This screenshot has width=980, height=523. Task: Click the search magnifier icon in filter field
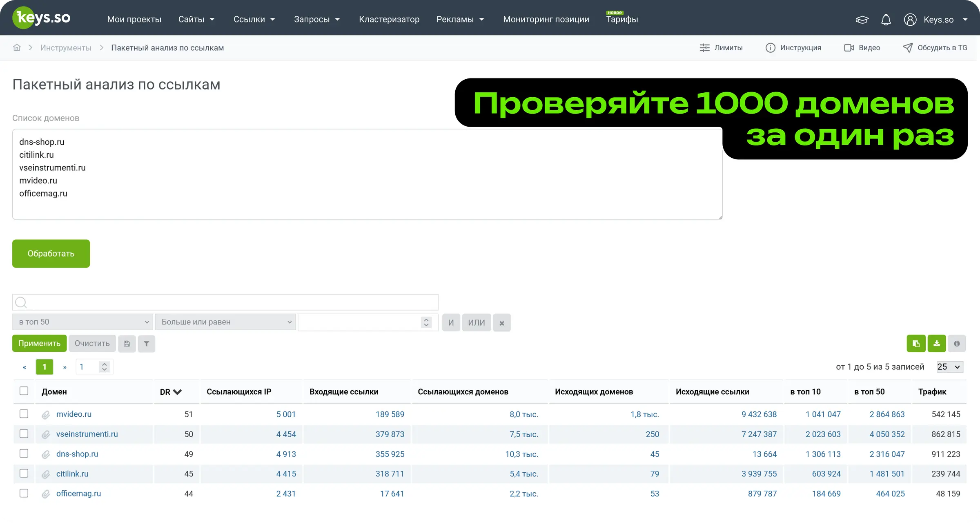point(21,302)
